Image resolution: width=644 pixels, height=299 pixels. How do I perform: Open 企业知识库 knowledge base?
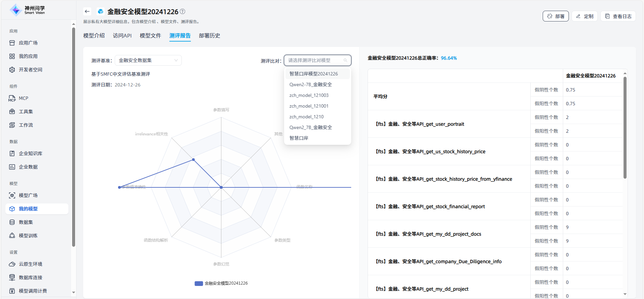tap(30, 154)
